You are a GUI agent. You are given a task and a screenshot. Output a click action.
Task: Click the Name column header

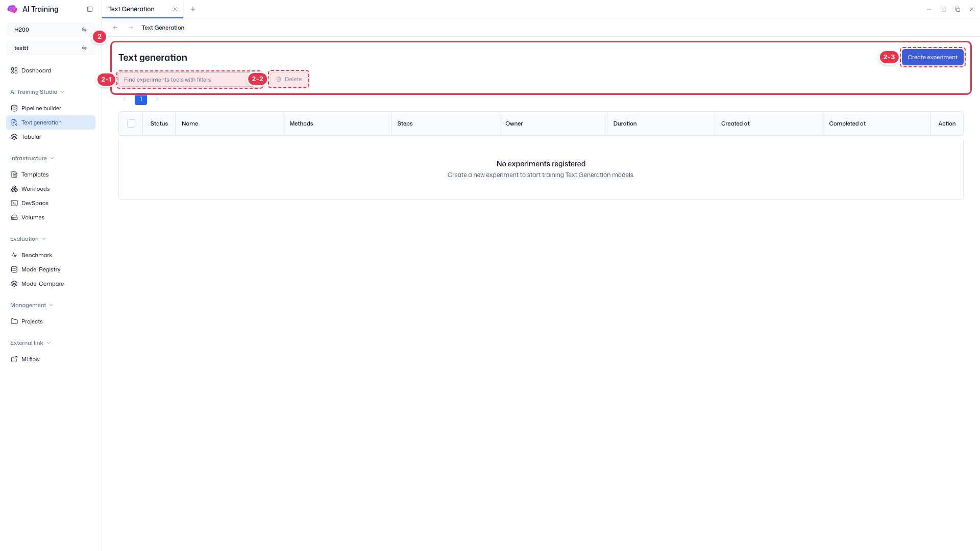229,123
